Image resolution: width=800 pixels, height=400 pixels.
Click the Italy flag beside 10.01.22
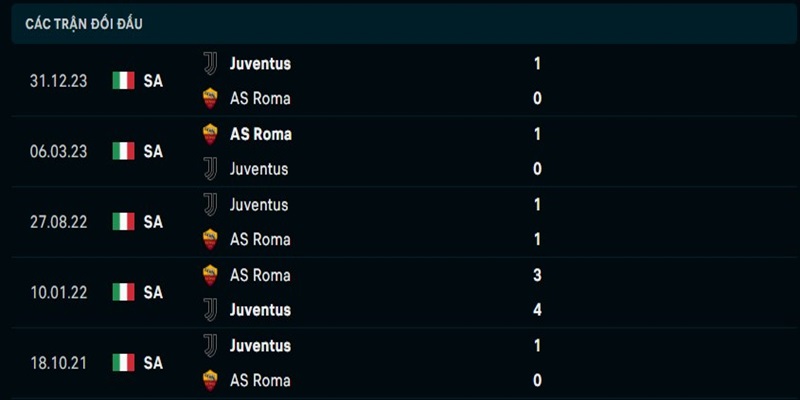(123, 292)
